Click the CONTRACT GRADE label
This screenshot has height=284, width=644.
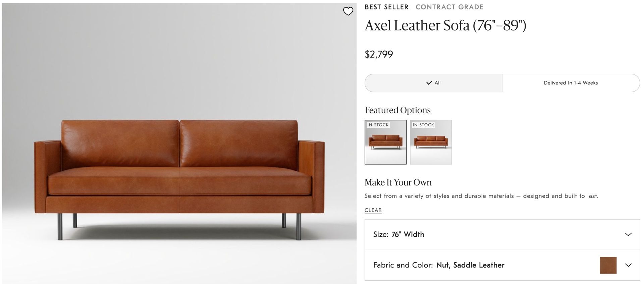449,7
